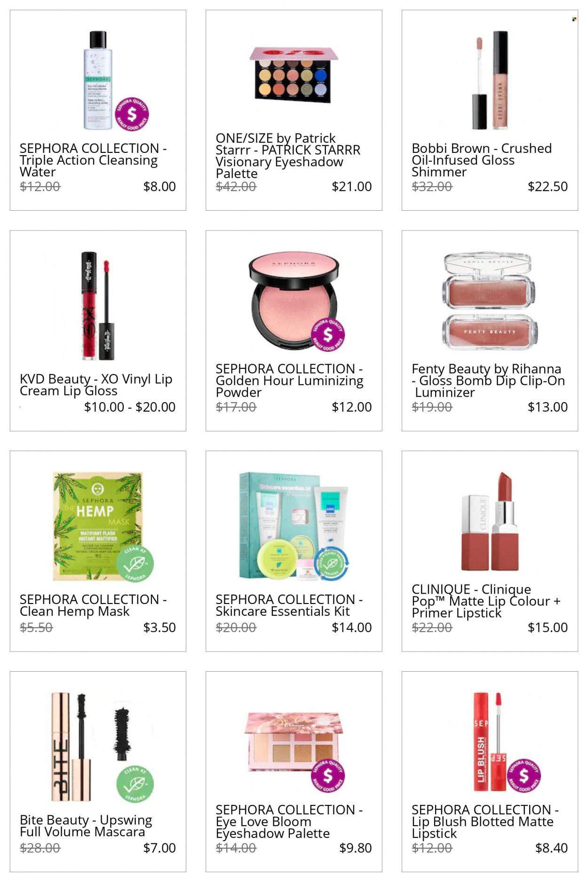Click the Clean at Sephora badge on Bite Mascara

(135, 784)
